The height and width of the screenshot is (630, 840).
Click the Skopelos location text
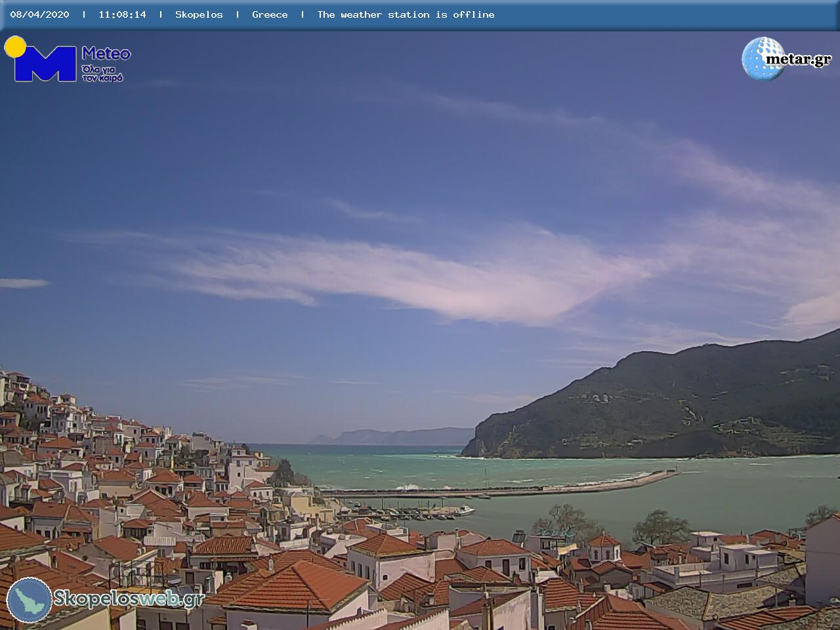click(199, 14)
